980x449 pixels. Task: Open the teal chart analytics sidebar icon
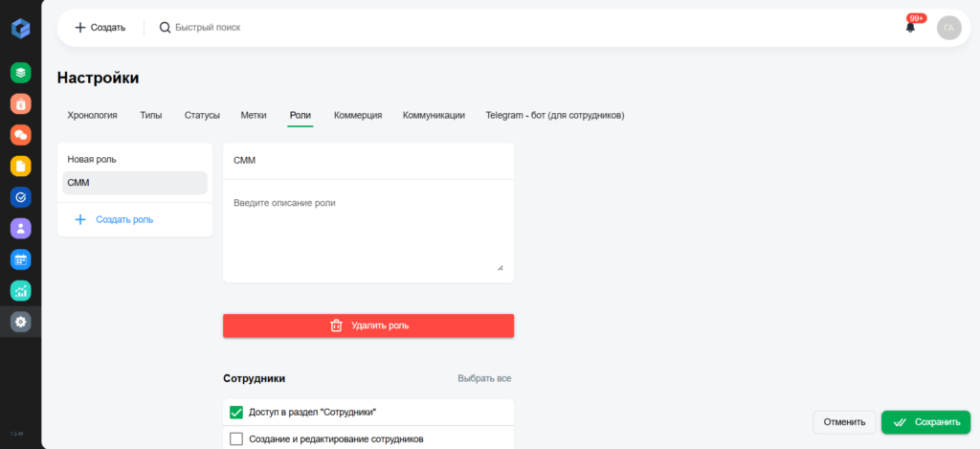pos(21,291)
